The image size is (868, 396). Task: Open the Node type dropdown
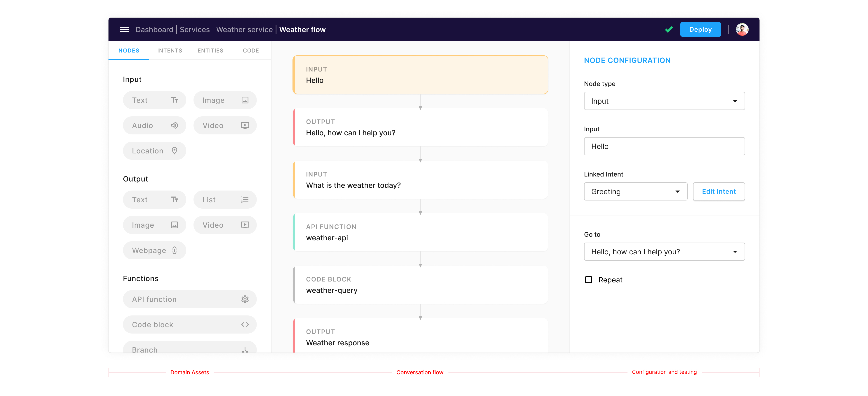pyautogui.click(x=664, y=101)
